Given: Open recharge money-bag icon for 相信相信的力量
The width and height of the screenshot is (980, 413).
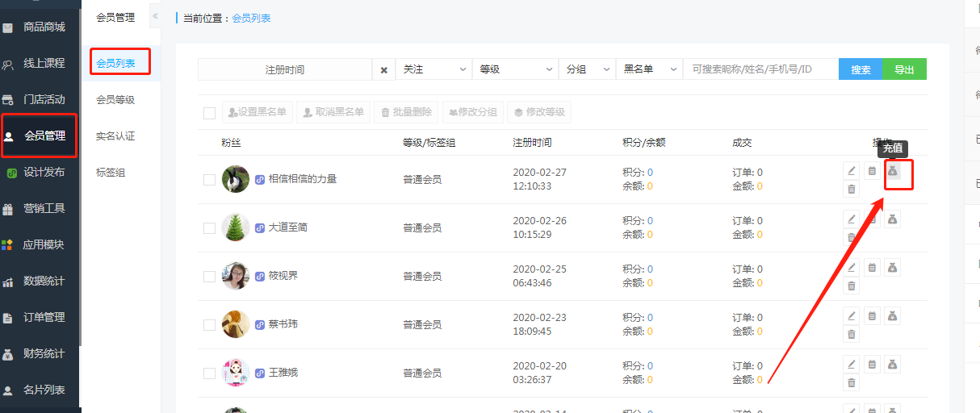Looking at the screenshot, I should click(x=892, y=170).
